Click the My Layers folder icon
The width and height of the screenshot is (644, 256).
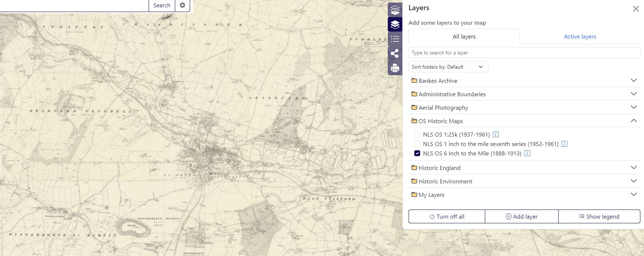point(414,195)
